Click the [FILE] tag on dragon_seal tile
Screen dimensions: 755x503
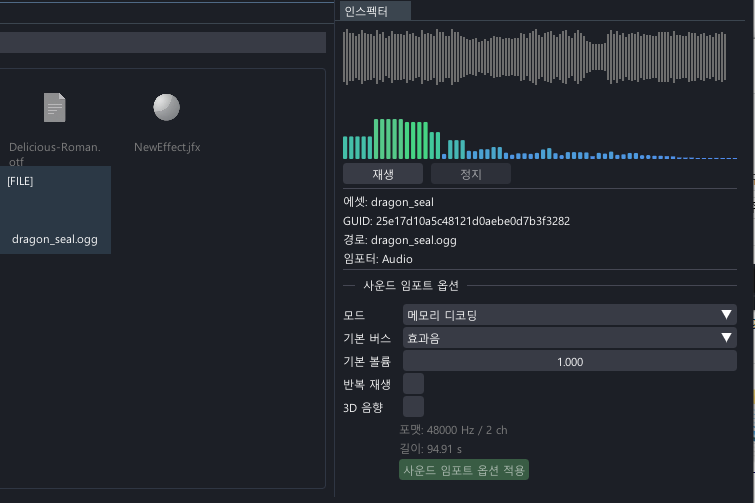tap(20, 181)
